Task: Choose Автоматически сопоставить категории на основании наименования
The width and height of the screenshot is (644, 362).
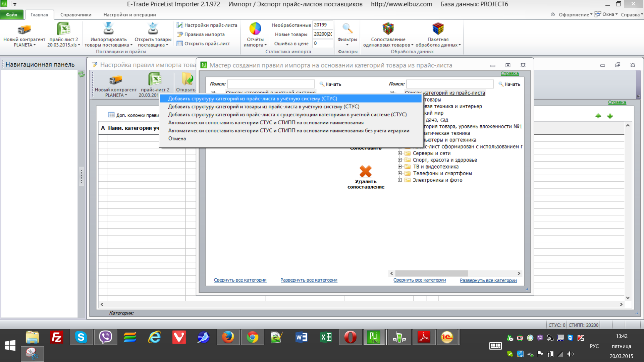Action: tap(290, 123)
